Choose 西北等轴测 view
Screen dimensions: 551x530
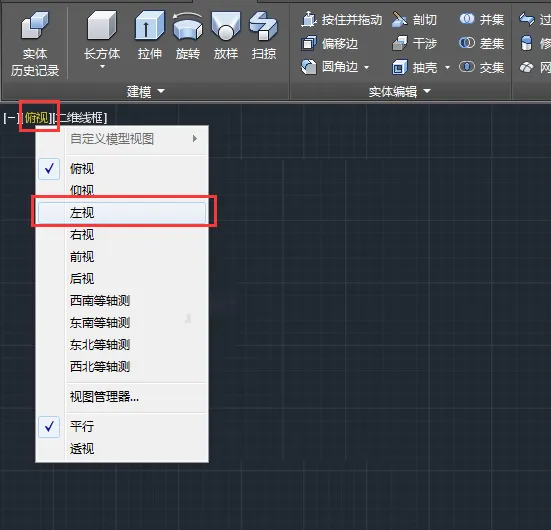point(122,367)
